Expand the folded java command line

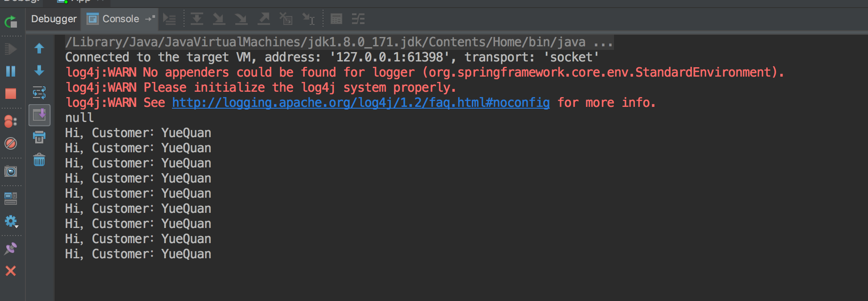pos(603,42)
